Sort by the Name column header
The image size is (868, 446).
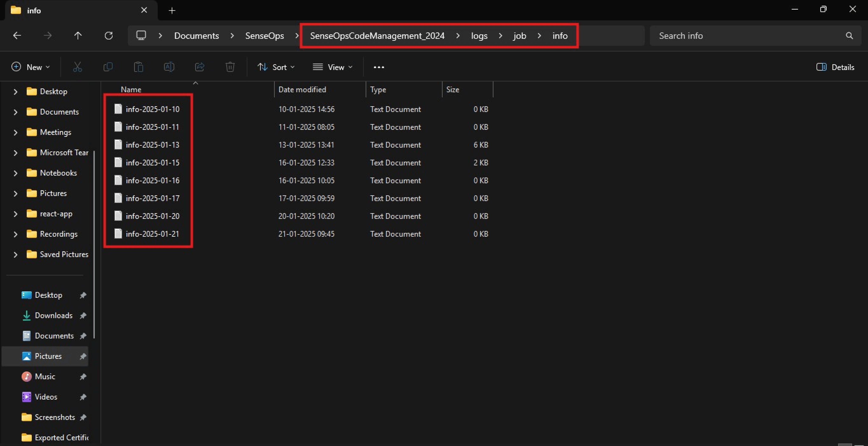point(131,89)
